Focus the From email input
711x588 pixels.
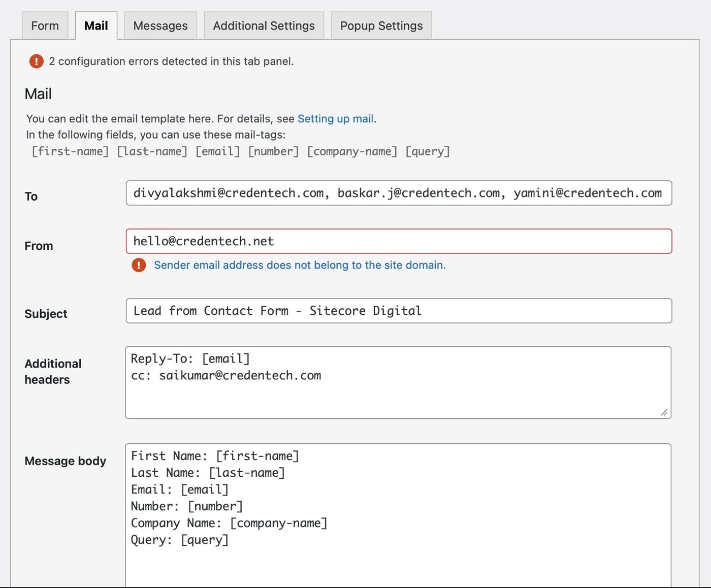point(399,241)
